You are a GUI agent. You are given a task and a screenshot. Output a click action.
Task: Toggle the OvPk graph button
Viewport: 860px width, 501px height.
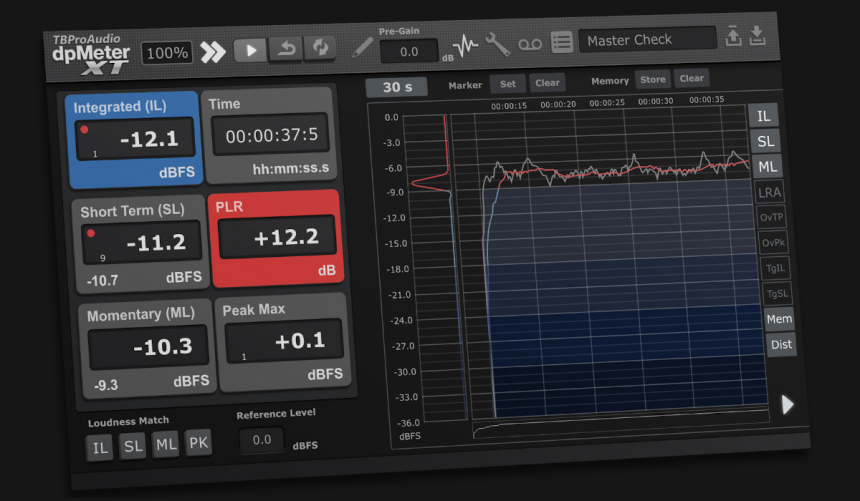[773, 243]
